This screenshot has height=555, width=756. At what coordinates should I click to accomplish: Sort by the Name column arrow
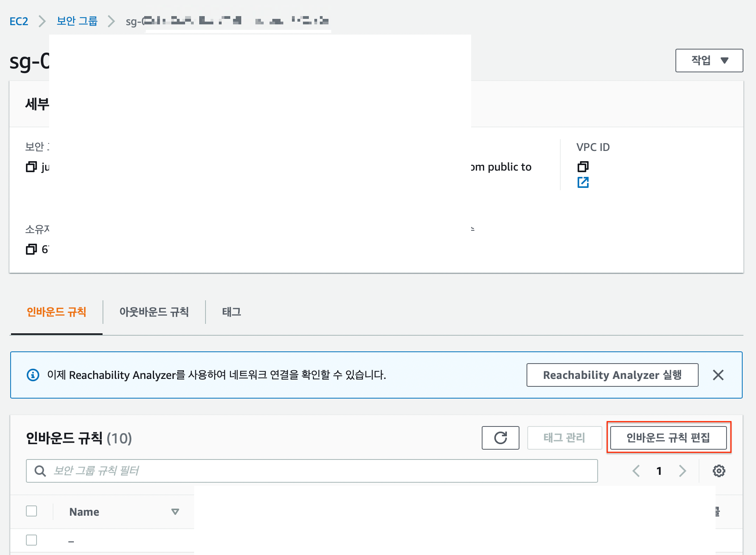[175, 512]
